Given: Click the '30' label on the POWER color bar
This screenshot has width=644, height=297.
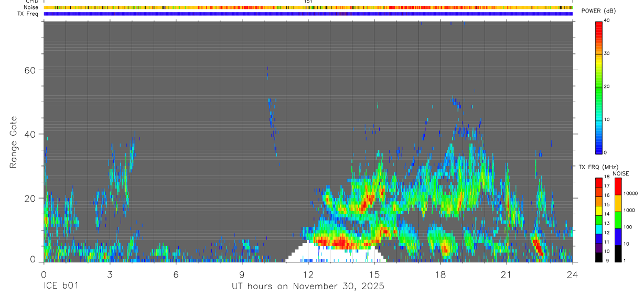Looking at the screenshot, I should point(607,53).
